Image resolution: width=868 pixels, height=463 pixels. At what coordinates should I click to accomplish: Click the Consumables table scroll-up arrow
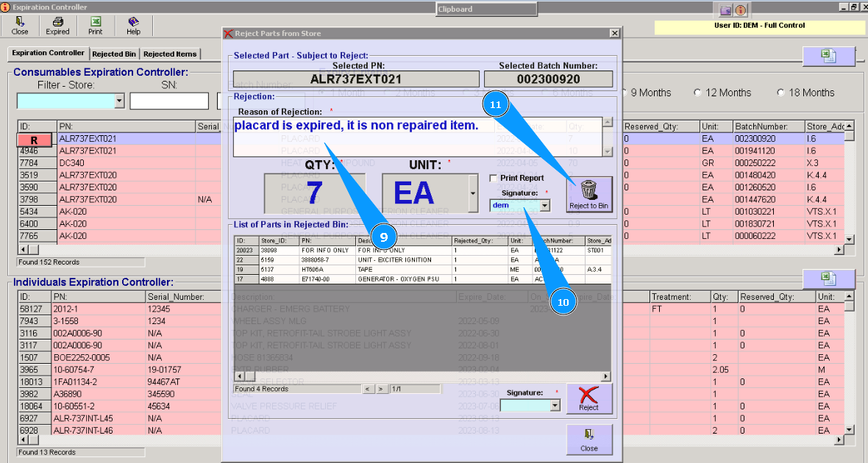click(x=849, y=126)
